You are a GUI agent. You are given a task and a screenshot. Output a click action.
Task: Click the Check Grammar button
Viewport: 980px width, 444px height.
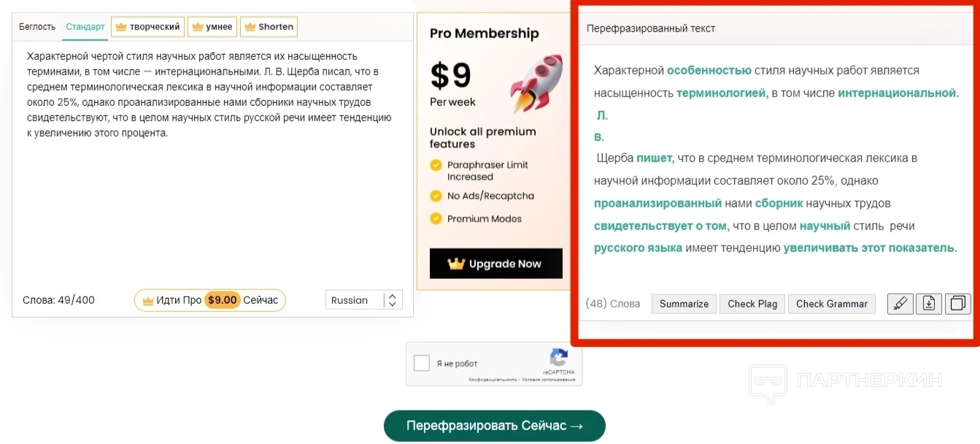coord(832,304)
